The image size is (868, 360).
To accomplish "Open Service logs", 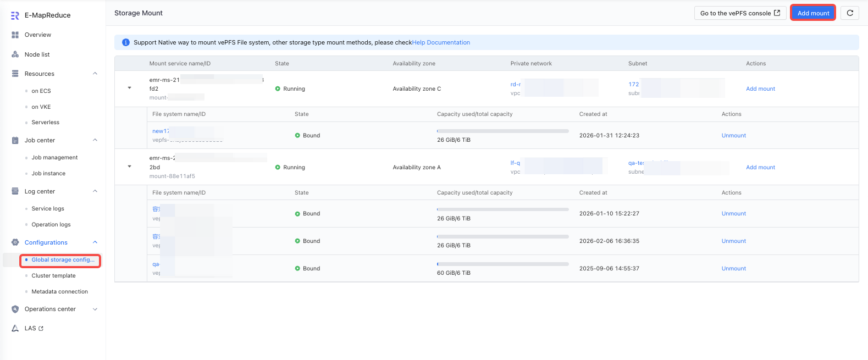I will pyautogui.click(x=48, y=209).
